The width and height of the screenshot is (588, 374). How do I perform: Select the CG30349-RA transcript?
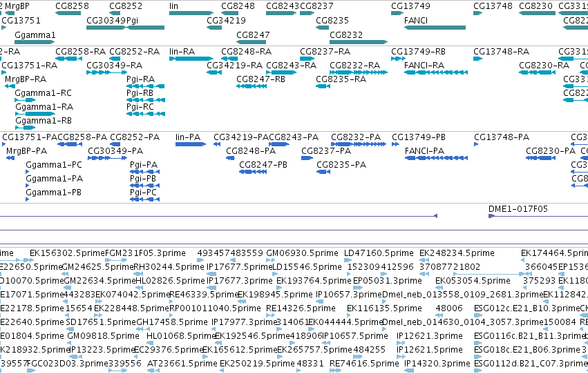[107, 72]
